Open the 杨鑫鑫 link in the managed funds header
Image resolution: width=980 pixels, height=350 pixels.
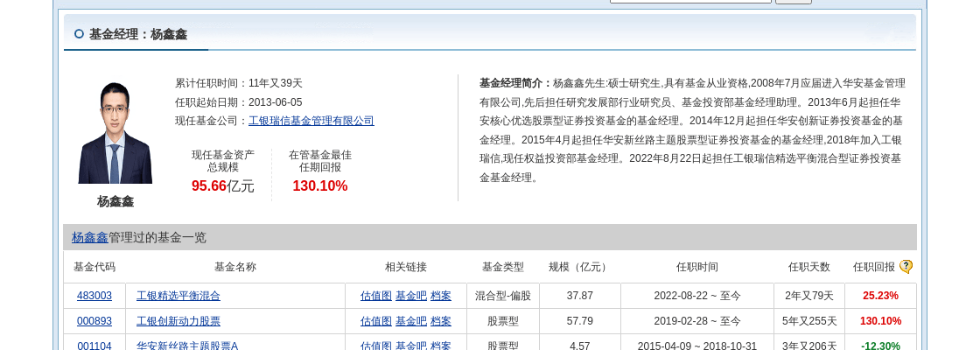(x=89, y=237)
